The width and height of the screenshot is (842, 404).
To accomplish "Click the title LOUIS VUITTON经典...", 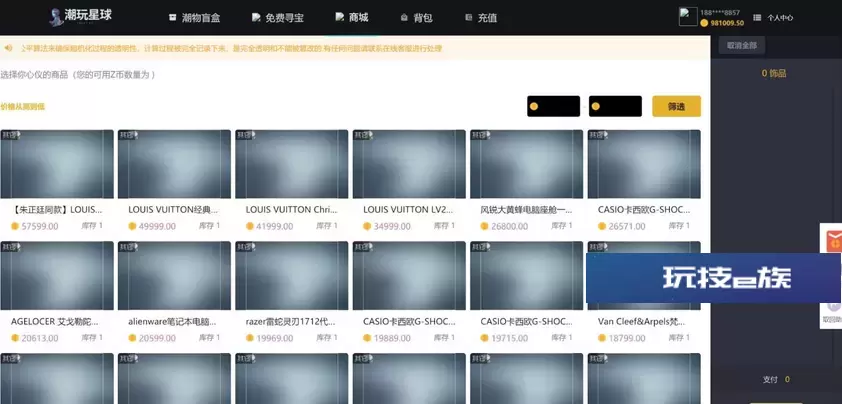I will 173,210.
